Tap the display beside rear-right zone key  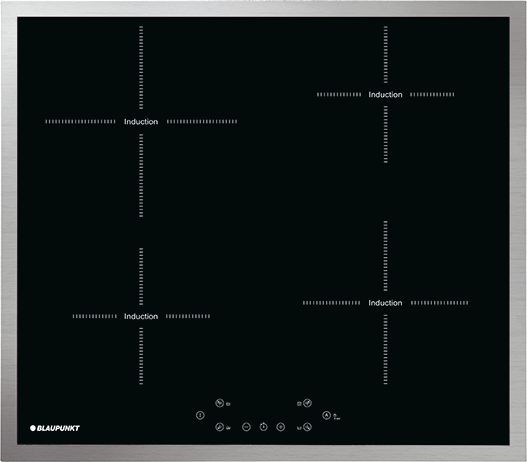(x=299, y=404)
